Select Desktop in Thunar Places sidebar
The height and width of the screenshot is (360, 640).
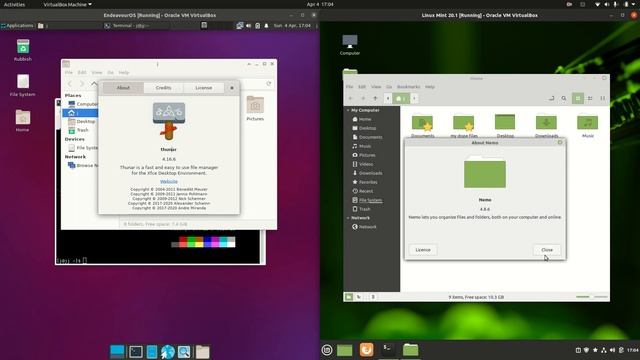pos(82,121)
